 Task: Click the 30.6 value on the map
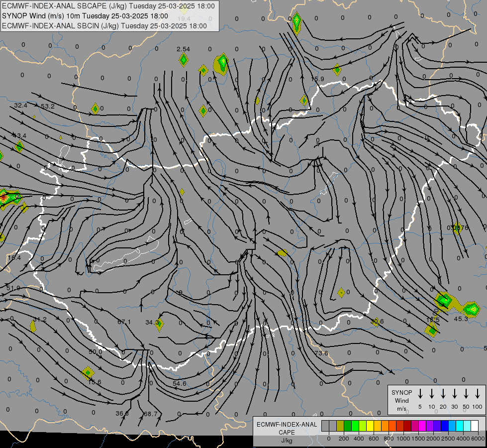pos(377,322)
